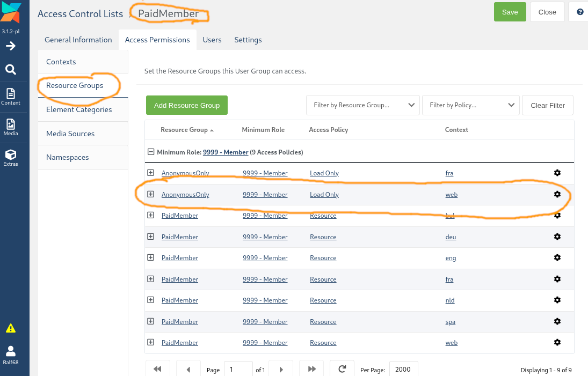
Task: Open gear menu for PaidMember eng row
Action: [x=557, y=257]
